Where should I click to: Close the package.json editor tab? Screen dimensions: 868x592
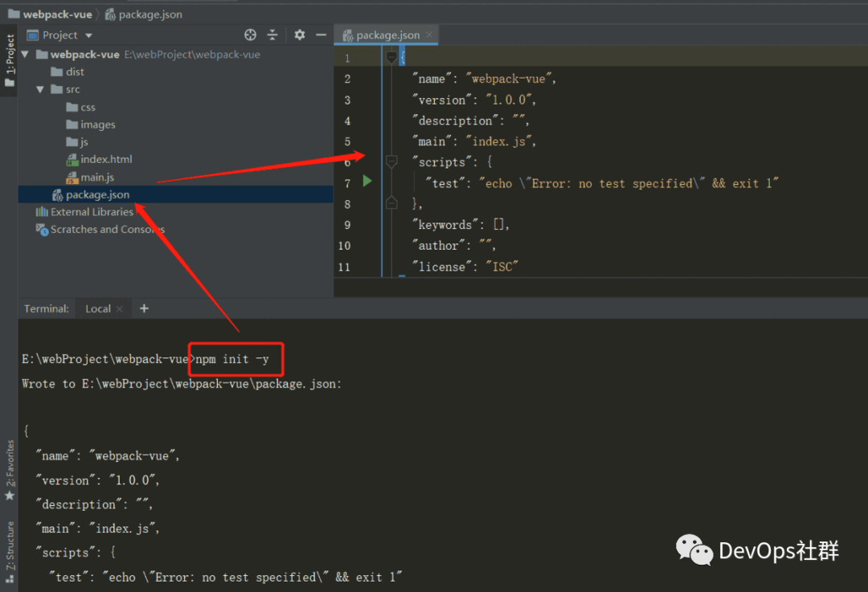coord(429,35)
